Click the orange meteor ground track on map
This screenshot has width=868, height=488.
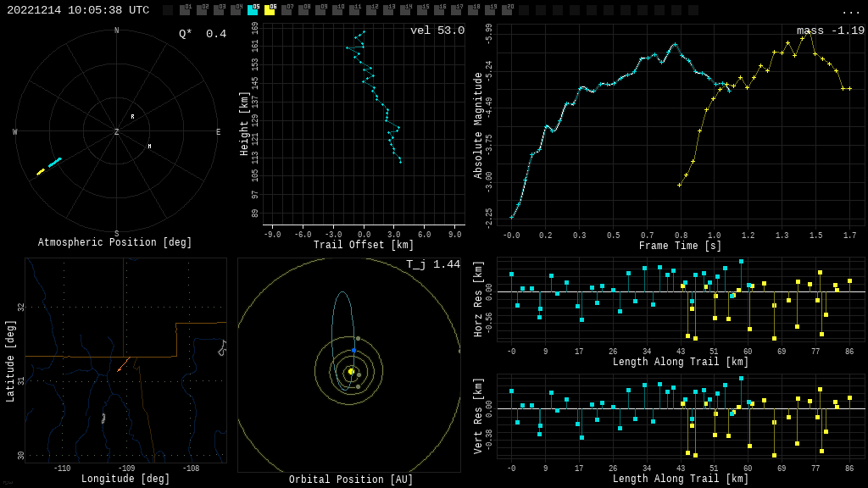(124, 364)
